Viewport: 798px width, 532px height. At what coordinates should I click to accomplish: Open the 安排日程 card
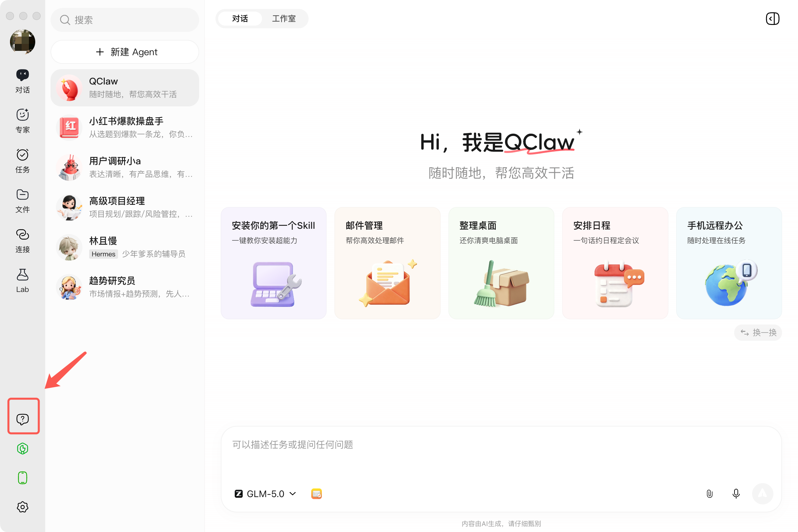[615, 263]
